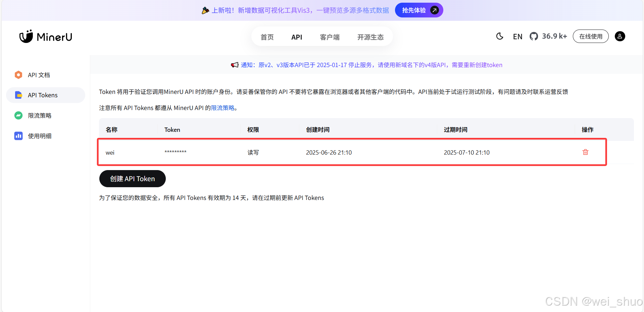Click the API Tokens blue file icon

click(18, 95)
